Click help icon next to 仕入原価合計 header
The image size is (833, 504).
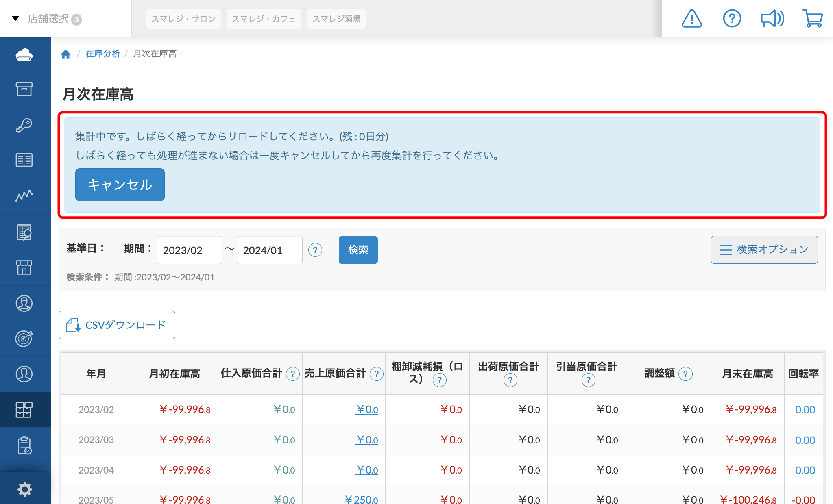click(292, 374)
